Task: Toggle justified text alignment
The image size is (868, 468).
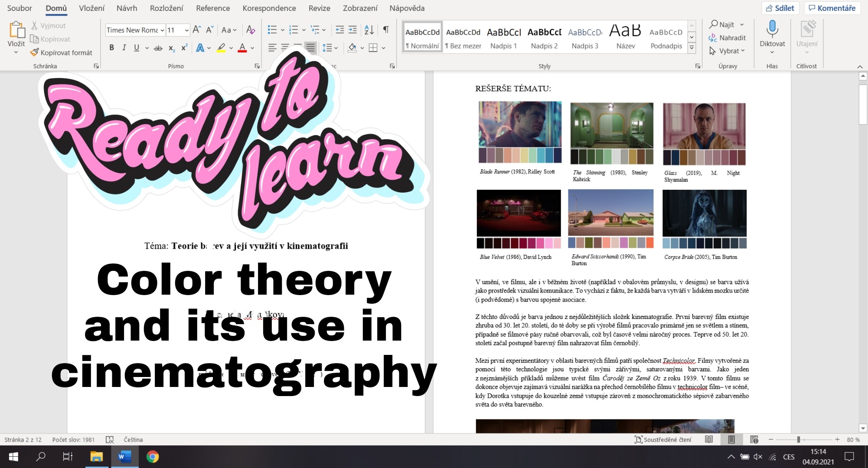Action: 310,48
